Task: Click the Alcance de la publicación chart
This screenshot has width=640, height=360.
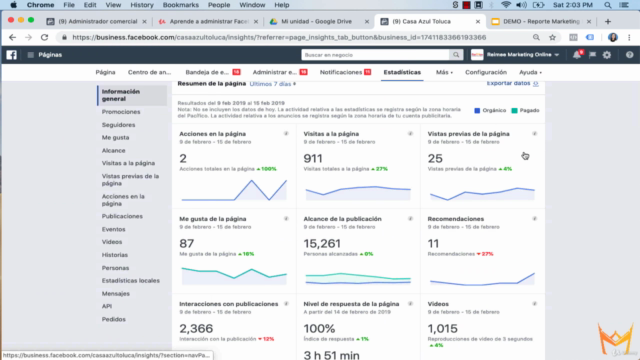Action: click(358, 278)
